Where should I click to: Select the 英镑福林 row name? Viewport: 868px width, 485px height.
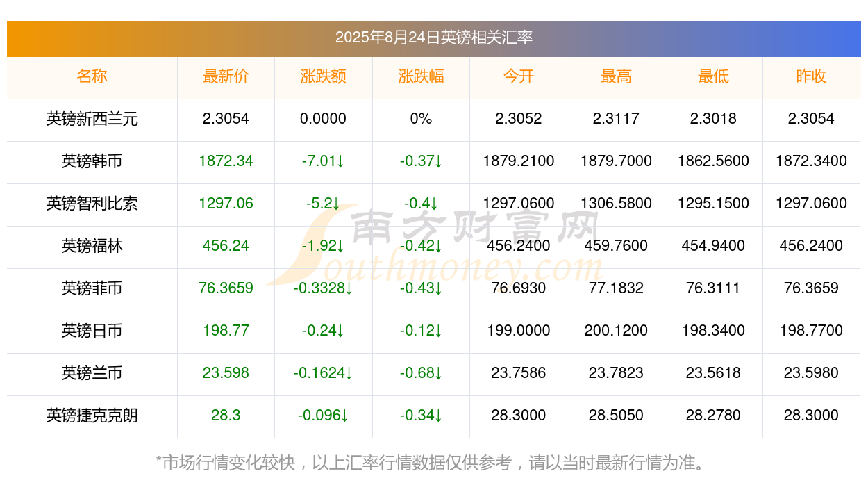click(92, 246)
